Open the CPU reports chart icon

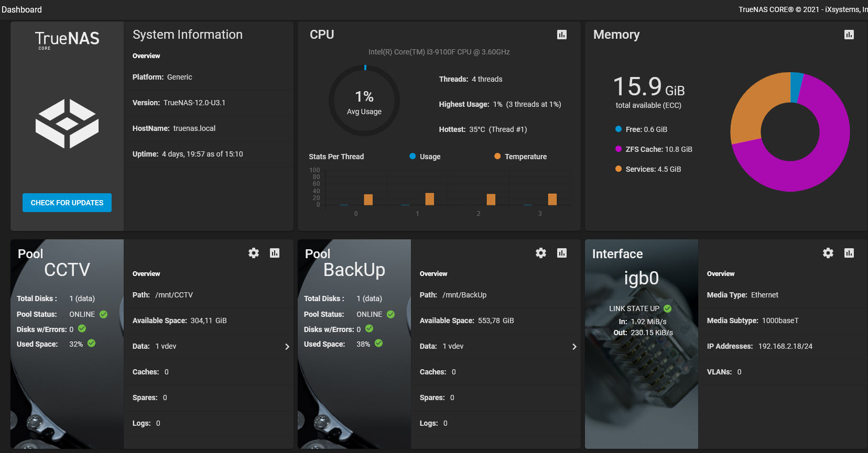click(x=562, y=35)
